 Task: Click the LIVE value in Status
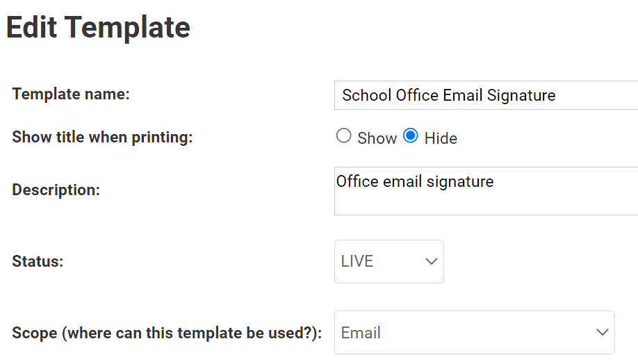(x=357, y=261)
